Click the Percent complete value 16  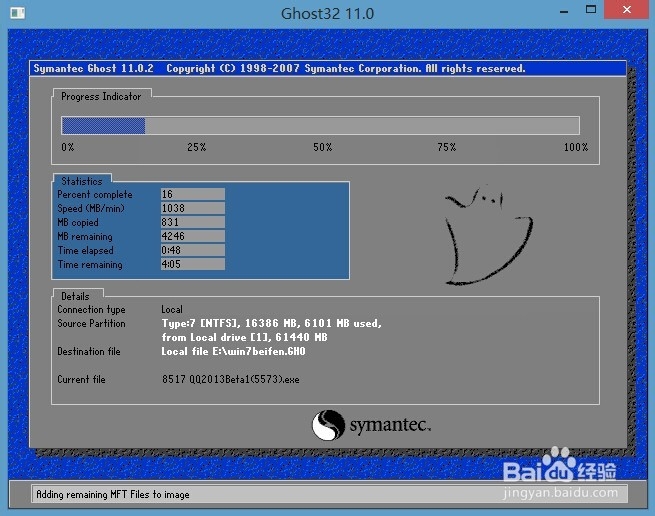coord(193,194)
